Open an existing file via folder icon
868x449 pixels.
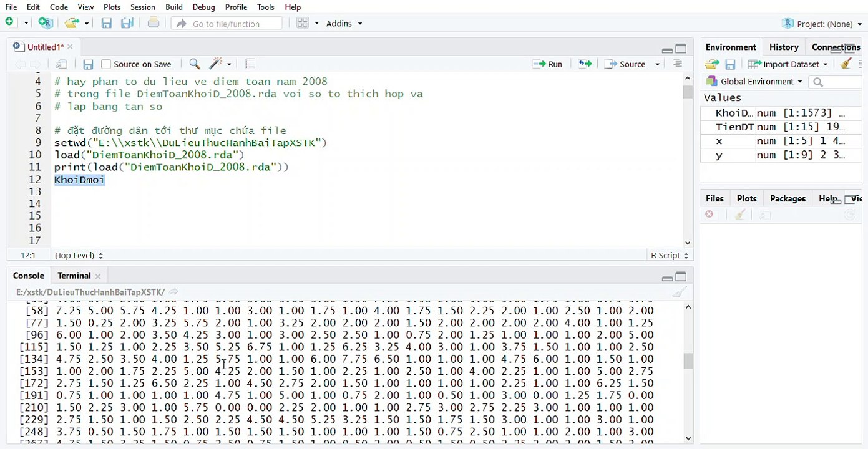click(x=72, y=23)
